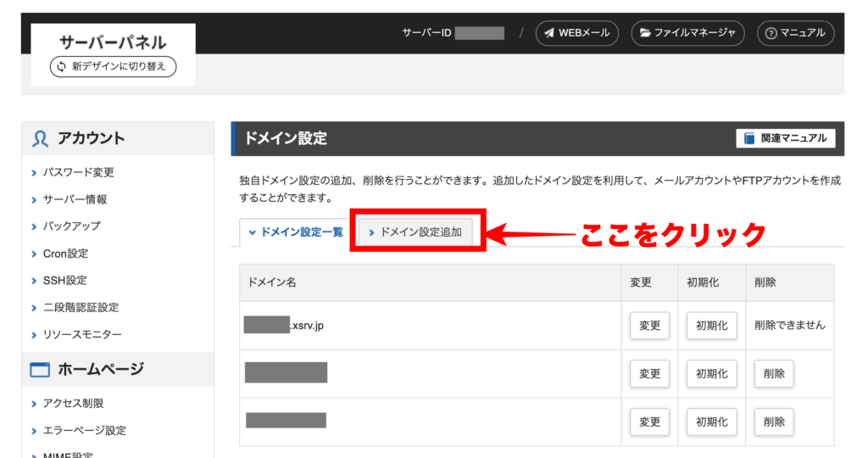Select the ドメイン設定一覧 tab
868x458 pixels.
pyautogui.click(x=294, y=232)
